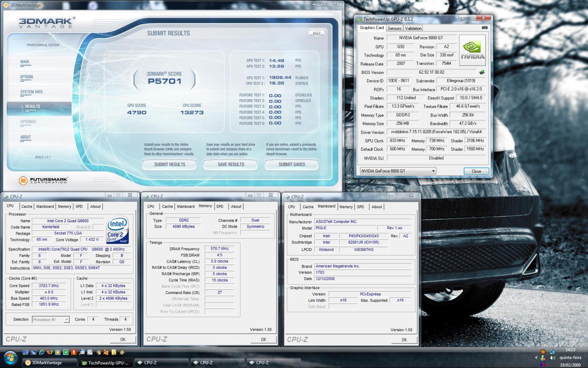The width and height of the screenshot is (588, 368).
Task: Click the NVIDIA logo in GPU-Z
Action: tap(472, 50)
